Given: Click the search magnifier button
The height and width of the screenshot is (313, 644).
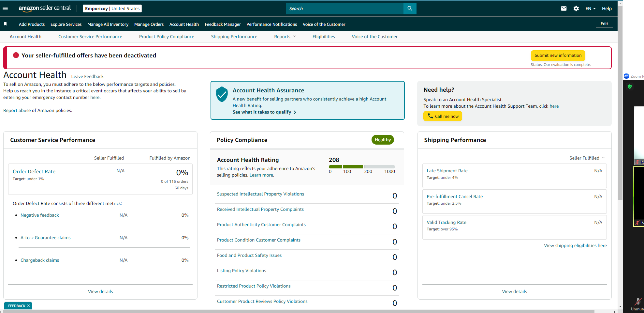Looking at the screenshot, I should click(x=410, y=8).
